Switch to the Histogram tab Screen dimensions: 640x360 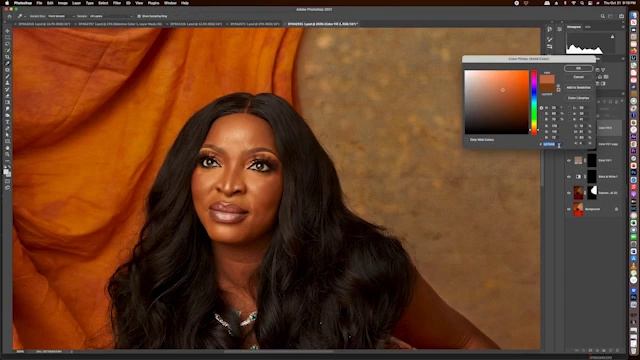574,27
